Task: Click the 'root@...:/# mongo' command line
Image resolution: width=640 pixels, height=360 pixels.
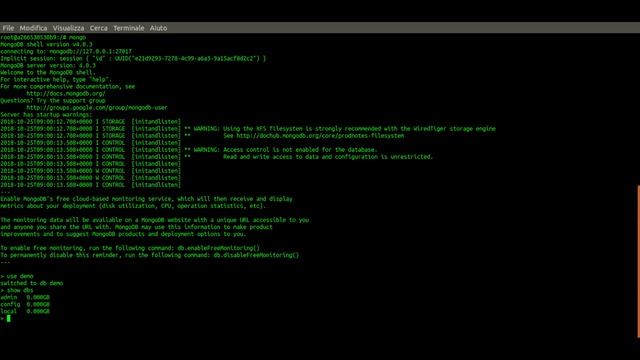Action: tap(43, 37)
